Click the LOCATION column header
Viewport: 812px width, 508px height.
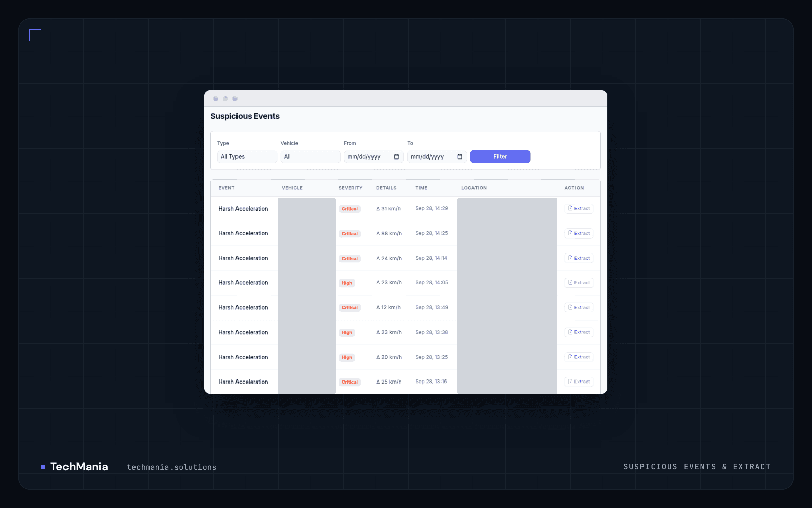(474, 188)
